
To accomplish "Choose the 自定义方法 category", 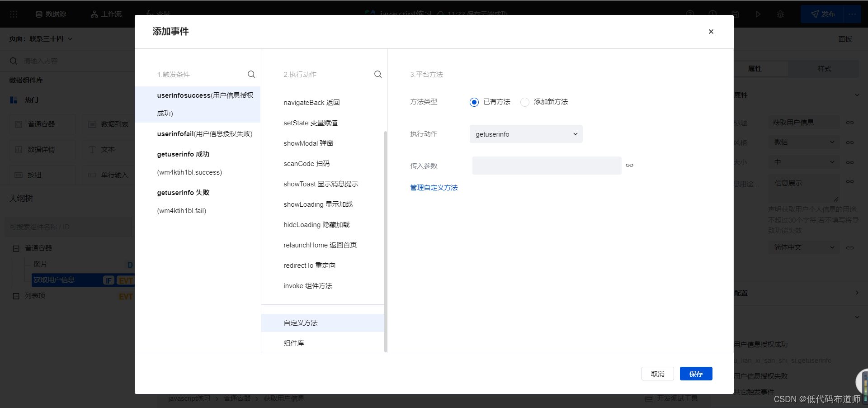I will coord(301,323).
